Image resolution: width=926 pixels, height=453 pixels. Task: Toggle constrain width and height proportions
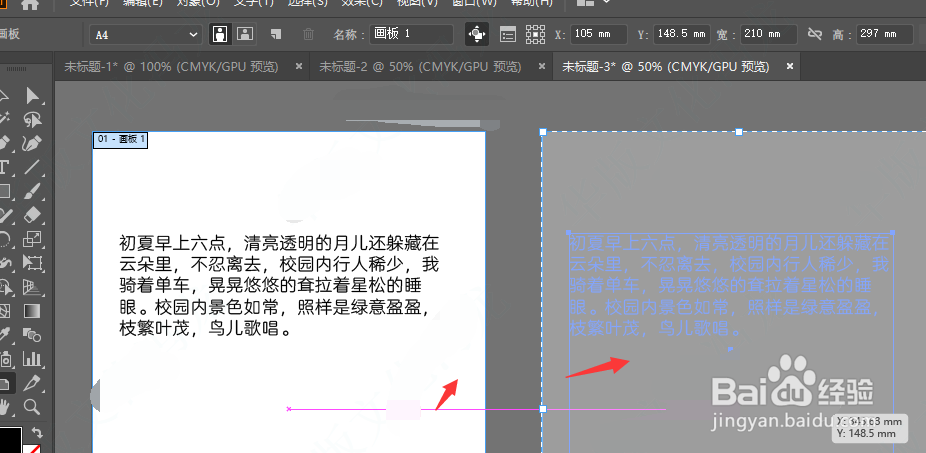[815, 34]
